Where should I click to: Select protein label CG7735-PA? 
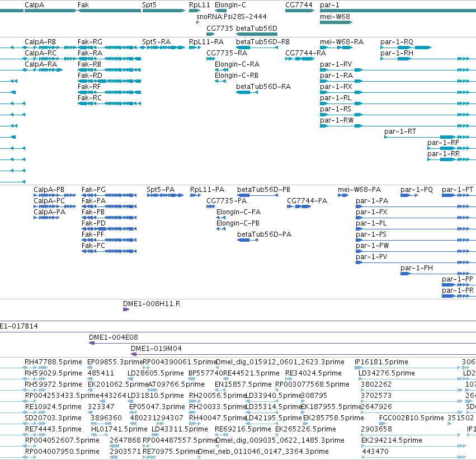point(227,201)
